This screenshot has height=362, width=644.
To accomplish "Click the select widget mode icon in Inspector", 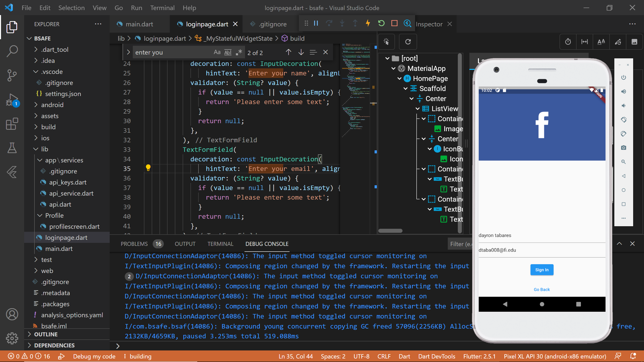I will click(x=386, y=42).
